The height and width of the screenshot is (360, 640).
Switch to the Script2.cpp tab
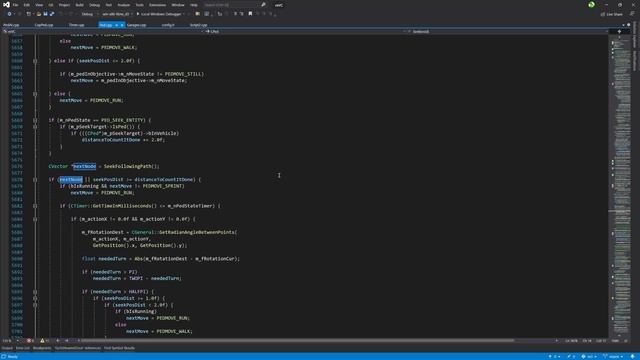click(198, 25)
